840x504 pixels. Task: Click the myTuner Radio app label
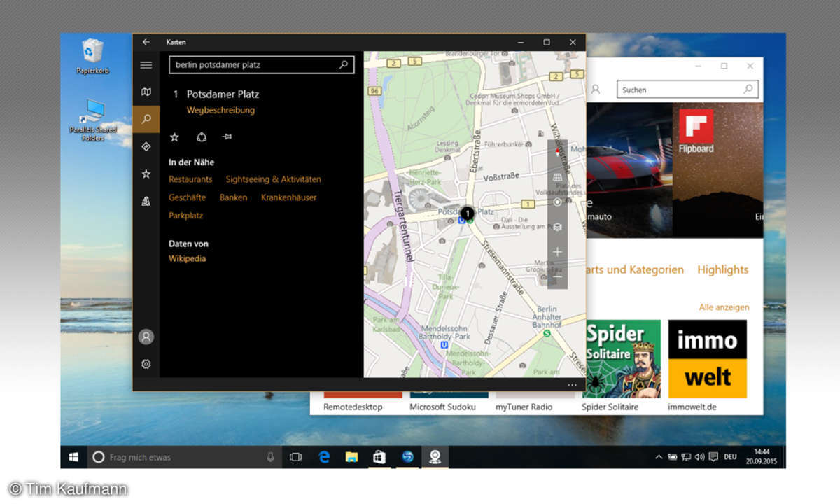524,407
